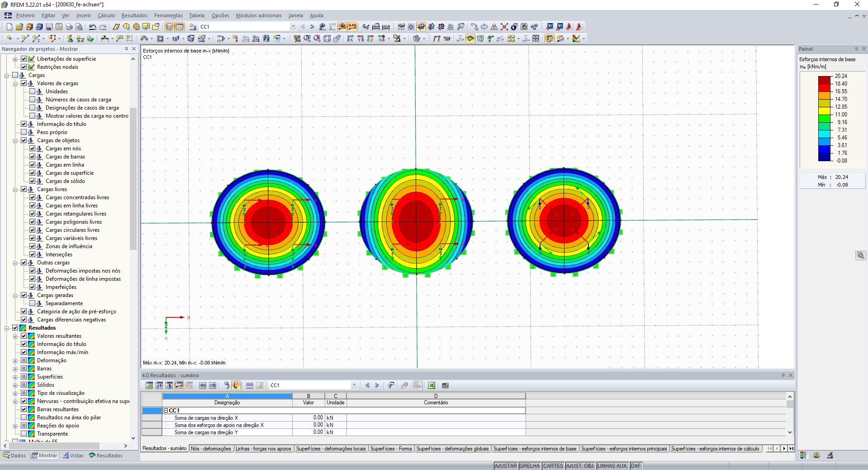Screen dimensions: 868x470
Task: Uncheck Informação máx/mín
Action: (24, 352)
